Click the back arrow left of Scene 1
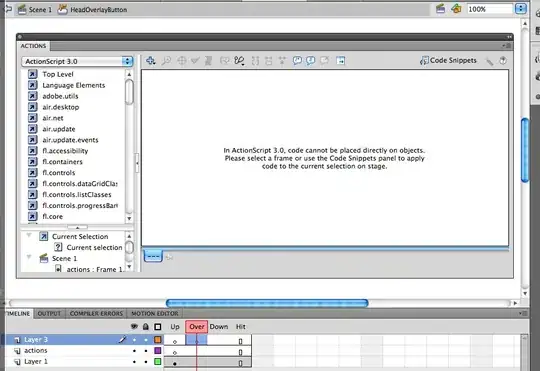Viewport: 540px width, 371px height. (8, 9)
